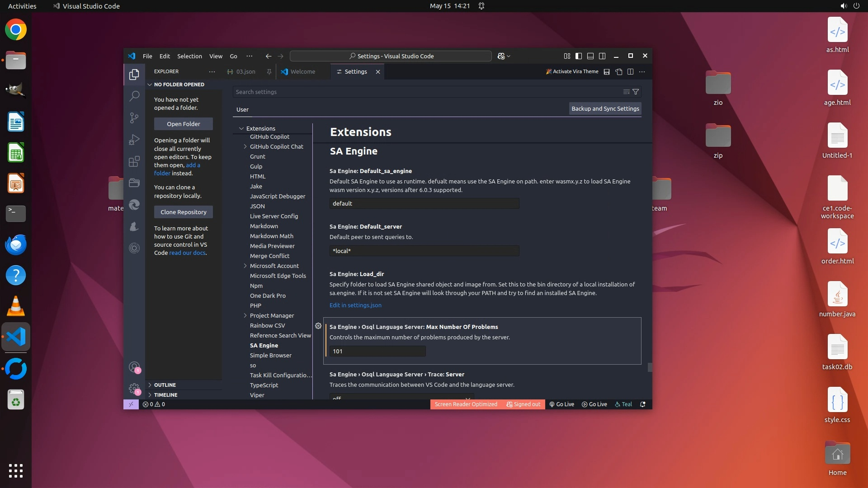Toggle the bottom panel visibility
868x488 pixels.
point(590,56)
